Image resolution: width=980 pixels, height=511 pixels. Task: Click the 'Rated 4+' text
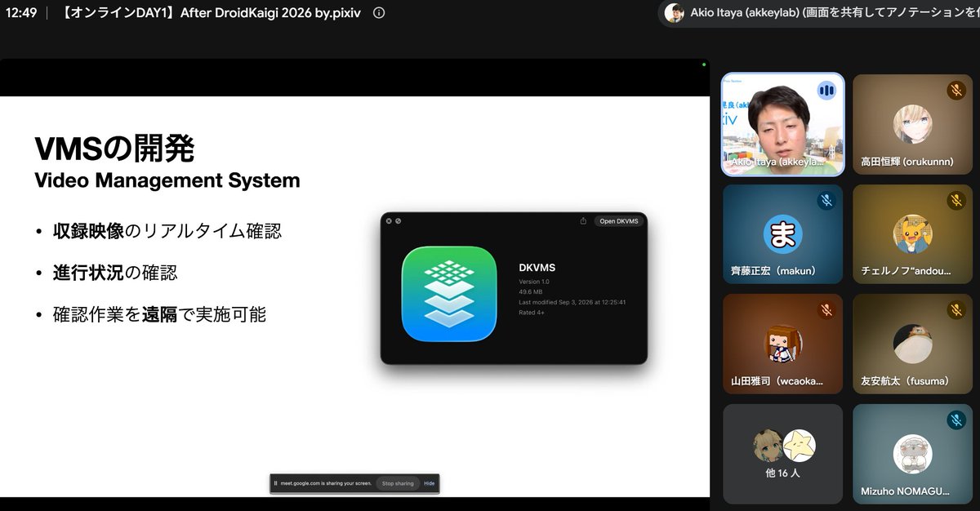coord(532,313)
